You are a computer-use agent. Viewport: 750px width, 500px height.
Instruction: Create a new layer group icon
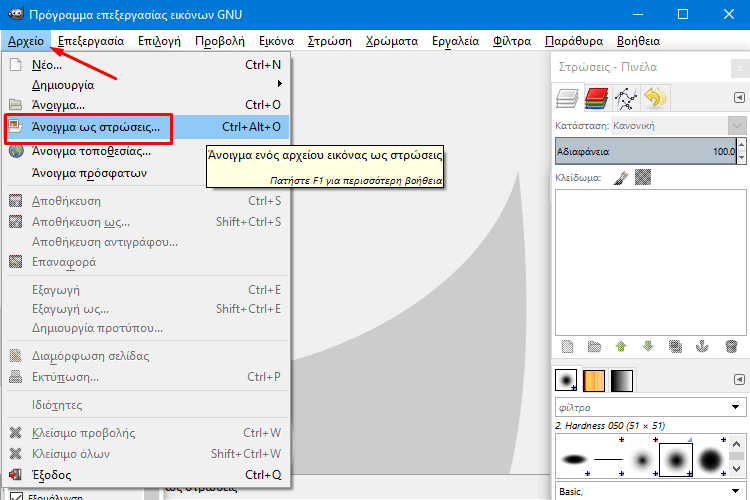[594, 346]
